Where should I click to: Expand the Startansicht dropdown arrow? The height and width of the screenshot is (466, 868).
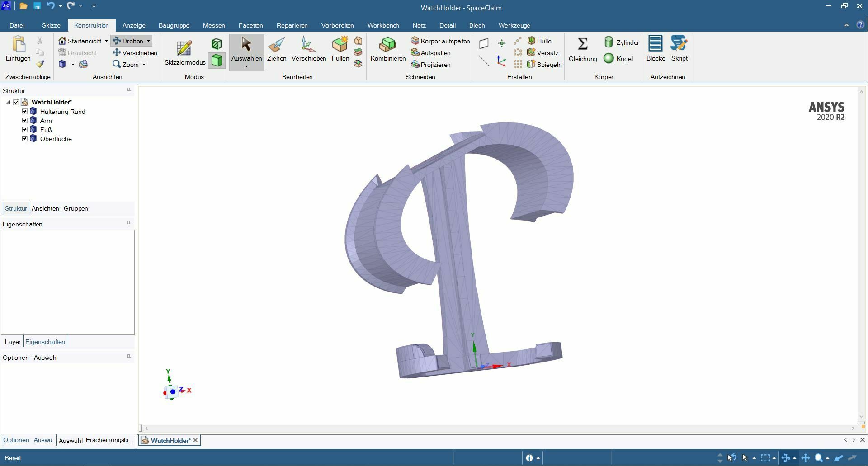pyautogui.click(x=106, y=41)
